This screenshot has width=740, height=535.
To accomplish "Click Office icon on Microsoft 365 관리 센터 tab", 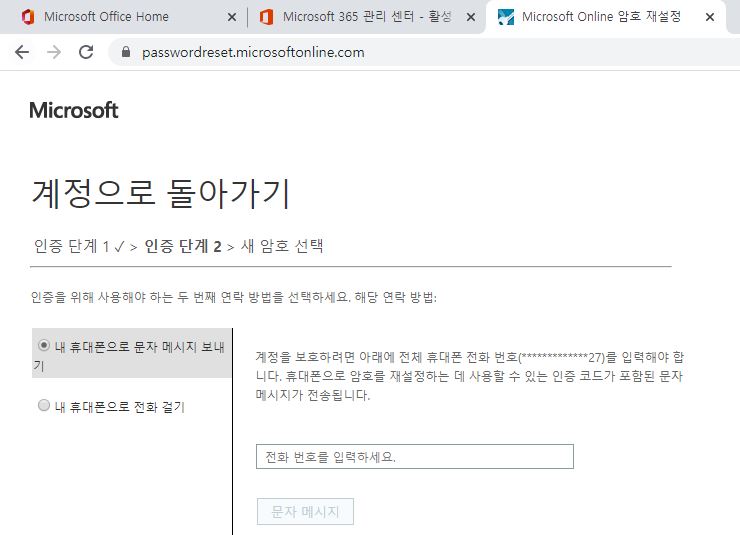I will click(x=267, y=17).
